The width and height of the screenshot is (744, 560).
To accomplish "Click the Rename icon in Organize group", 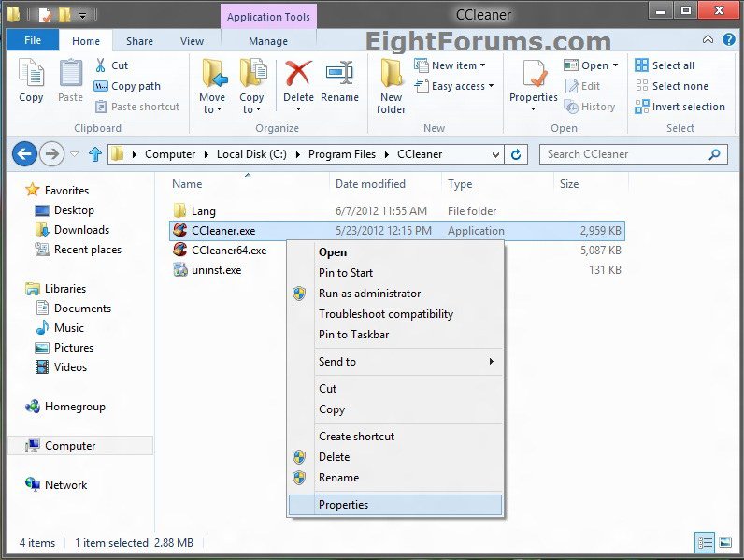I will pyautogui.click(x=339, y=74).
